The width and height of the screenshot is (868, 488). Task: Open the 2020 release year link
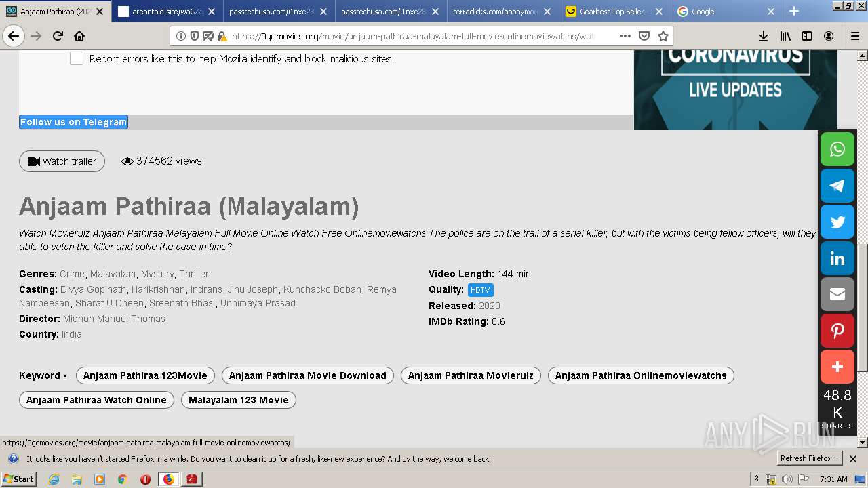(x=490, y=306)
